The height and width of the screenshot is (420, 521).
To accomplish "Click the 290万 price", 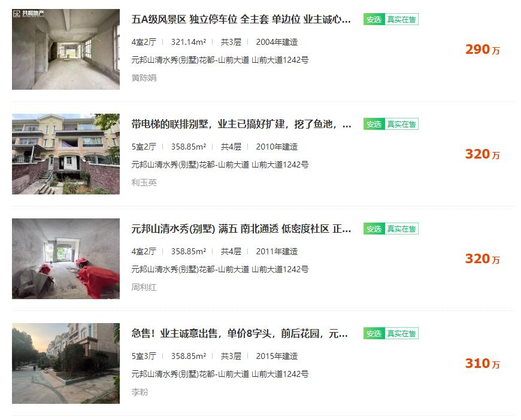I will point(483,50).
